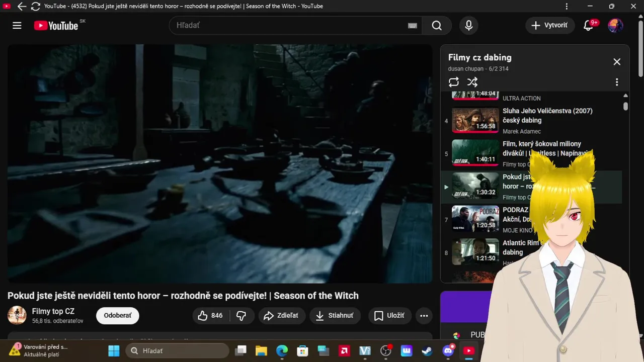
Task: Open the YouTube hamburger guide menu
Action: click(17, 26)
